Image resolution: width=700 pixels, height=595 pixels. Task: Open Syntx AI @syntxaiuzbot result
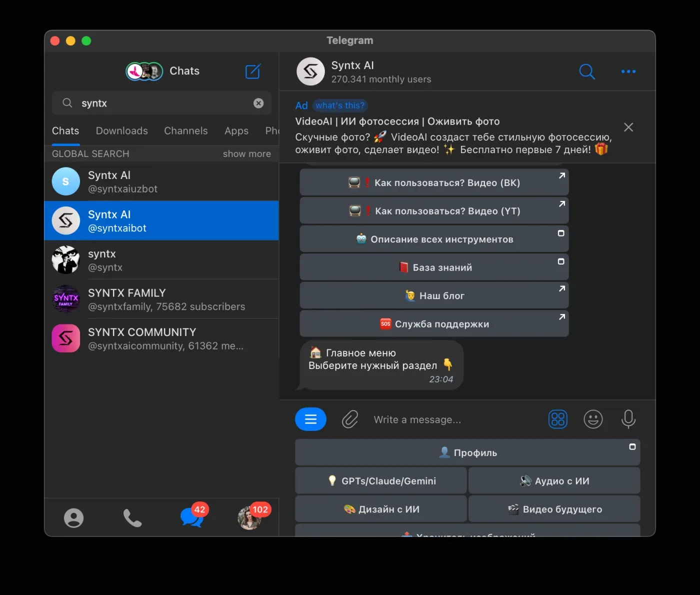[x=161, y=181]
